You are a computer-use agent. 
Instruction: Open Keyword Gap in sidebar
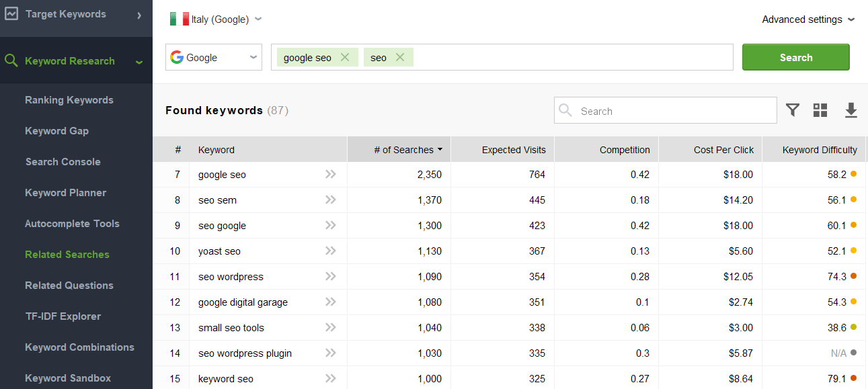pyautogui.click(x=56, y=131)
